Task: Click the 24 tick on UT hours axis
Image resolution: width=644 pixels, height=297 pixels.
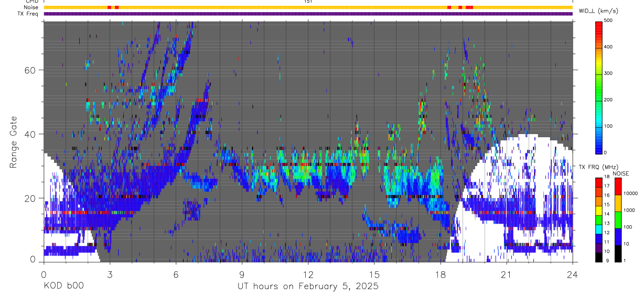Action: click(x=573, y=274)
